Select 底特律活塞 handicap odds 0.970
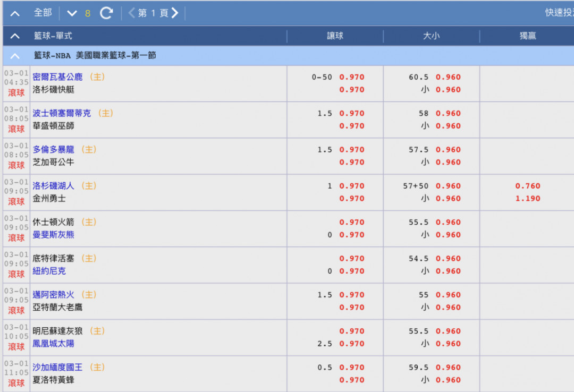 pyautogui.click(x=352, y=258)
